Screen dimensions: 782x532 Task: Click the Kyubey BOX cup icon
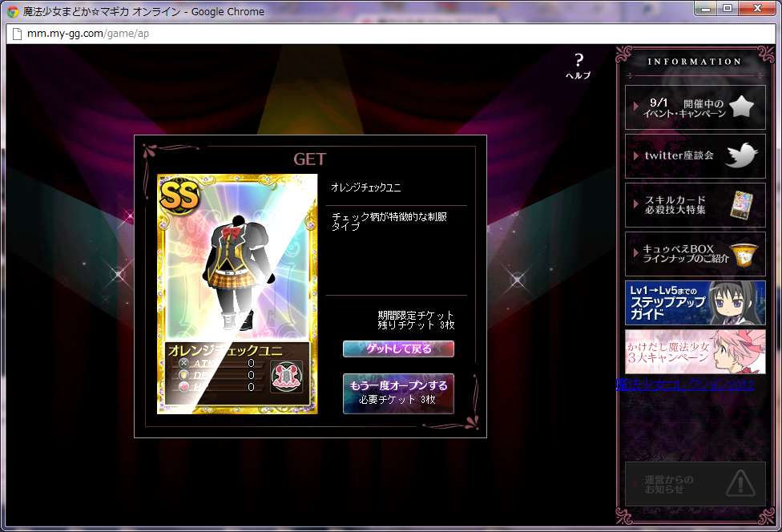click(743, 255)
